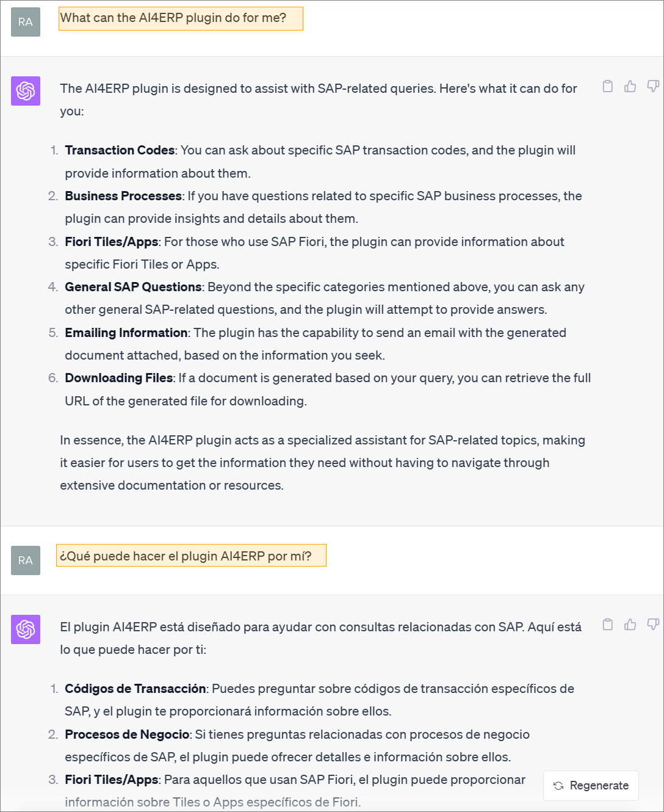
Task: Dislike the English AI4ERP response
Action: [652, 86]
